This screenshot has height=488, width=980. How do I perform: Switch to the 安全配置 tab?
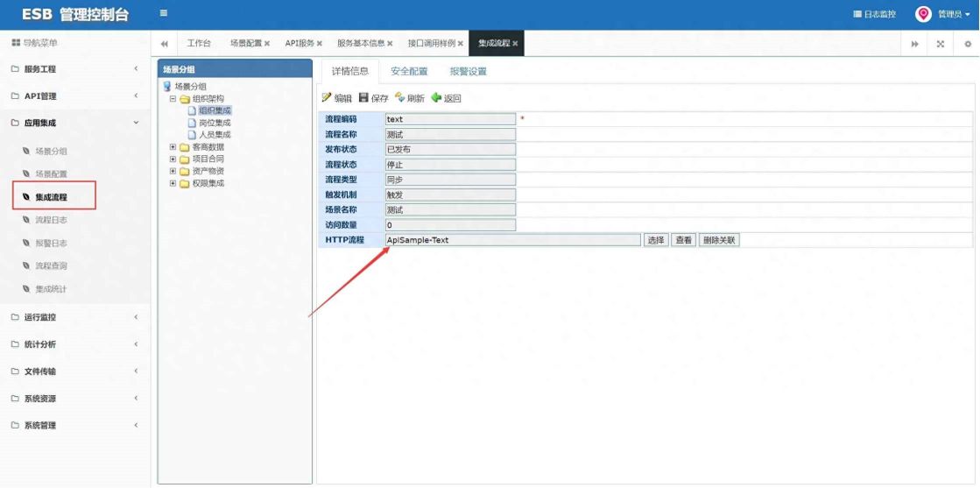[x=409, y=71]
